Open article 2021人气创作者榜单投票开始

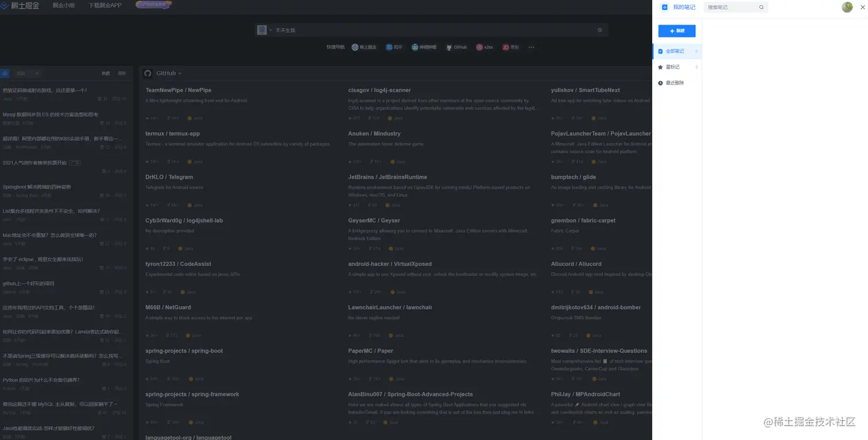[x=34, y=163]
